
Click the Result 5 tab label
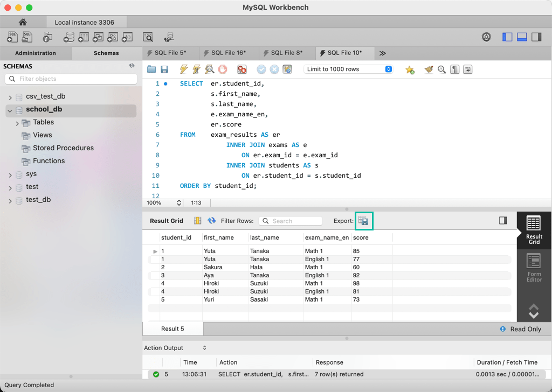(172, 328)
